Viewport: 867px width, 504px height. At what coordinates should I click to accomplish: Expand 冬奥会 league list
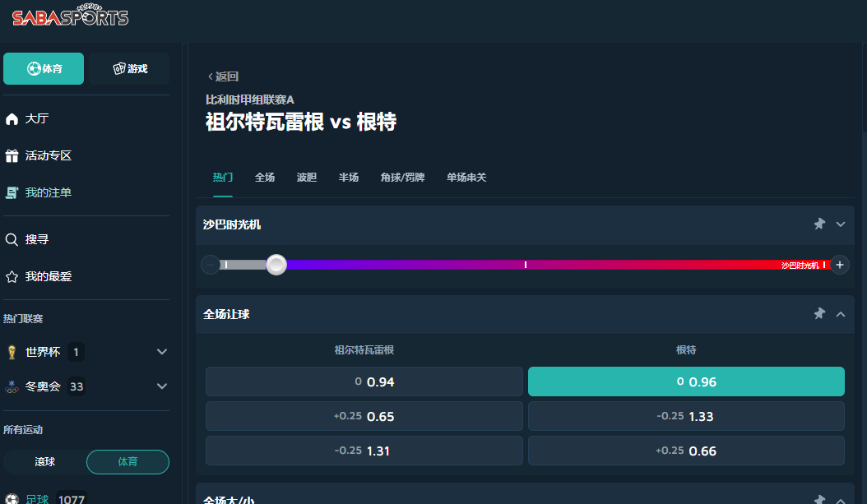click(x=162, y=386)
